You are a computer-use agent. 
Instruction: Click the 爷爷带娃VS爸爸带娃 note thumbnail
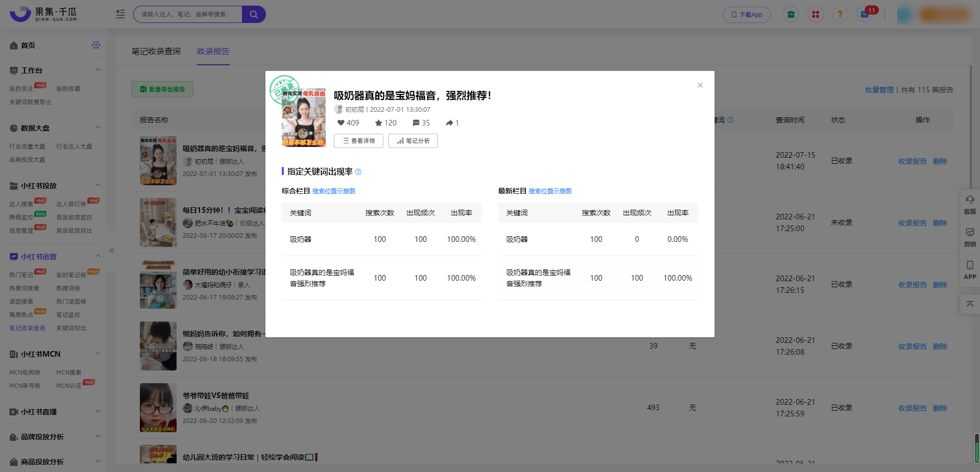pyautogui.click(x=158, y=408)
